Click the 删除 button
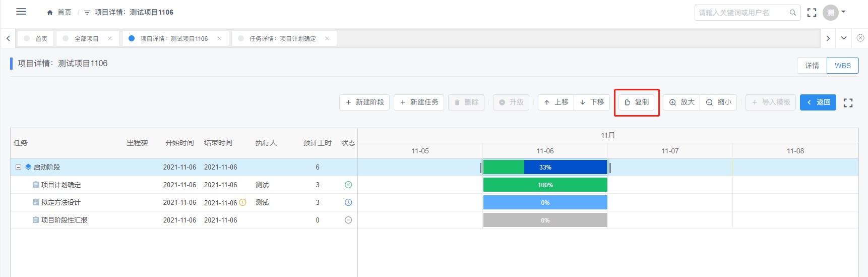This screenshot has height=277, width=868. click(x=466, y=102)
